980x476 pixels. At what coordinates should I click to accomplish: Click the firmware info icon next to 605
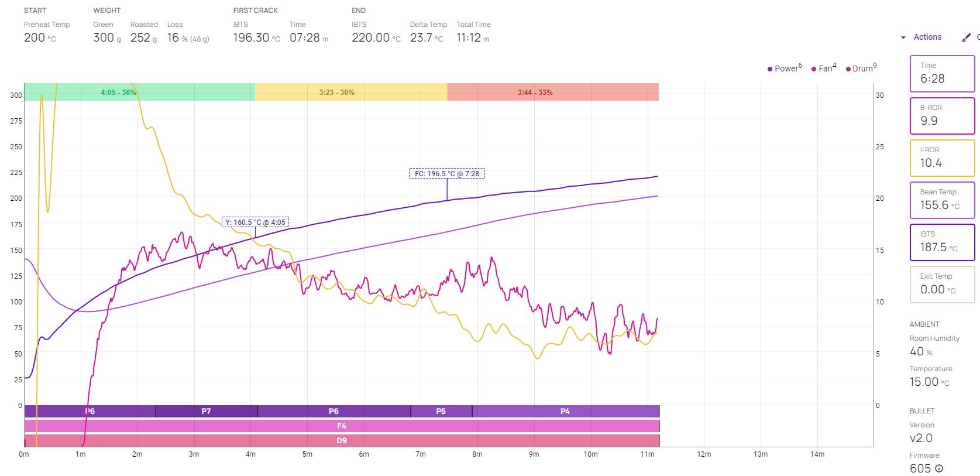939,468
